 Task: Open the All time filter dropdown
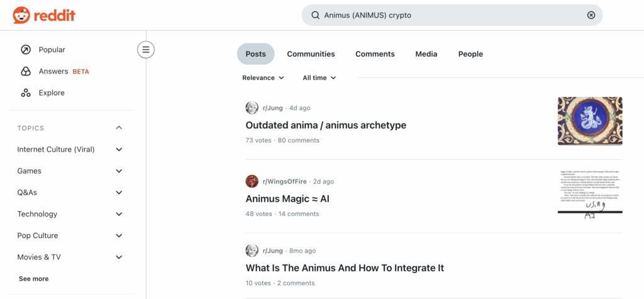tap(319, 78)
